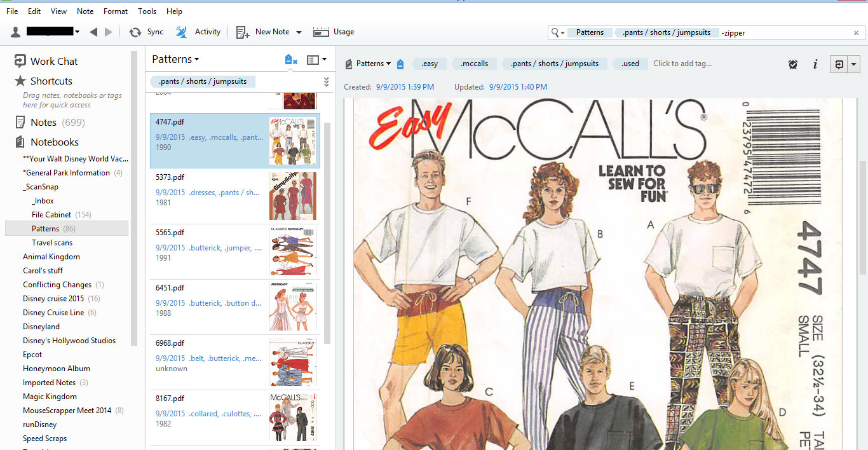Click the tag filter chip in note list
This screenshot has width=868, height=450.
coord(203,81)
